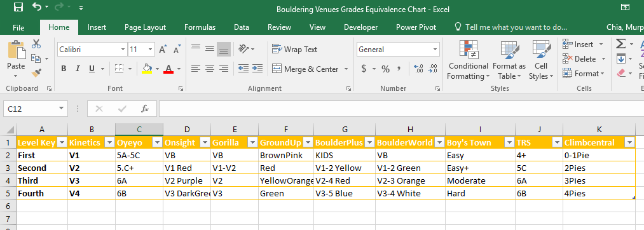Decrease decimal places
Image resolution: width=644 pixels, height=230 pixels.
[433, 69]
